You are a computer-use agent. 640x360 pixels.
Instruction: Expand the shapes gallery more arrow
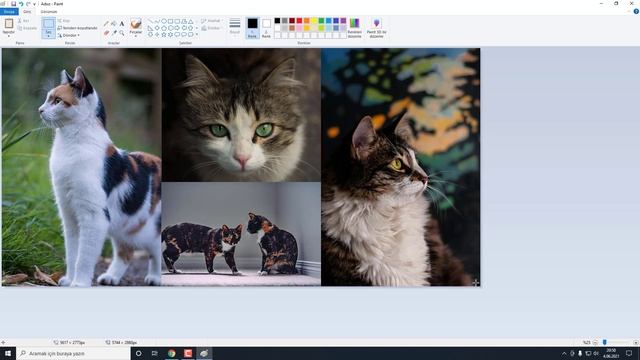(x=197, y=35)
